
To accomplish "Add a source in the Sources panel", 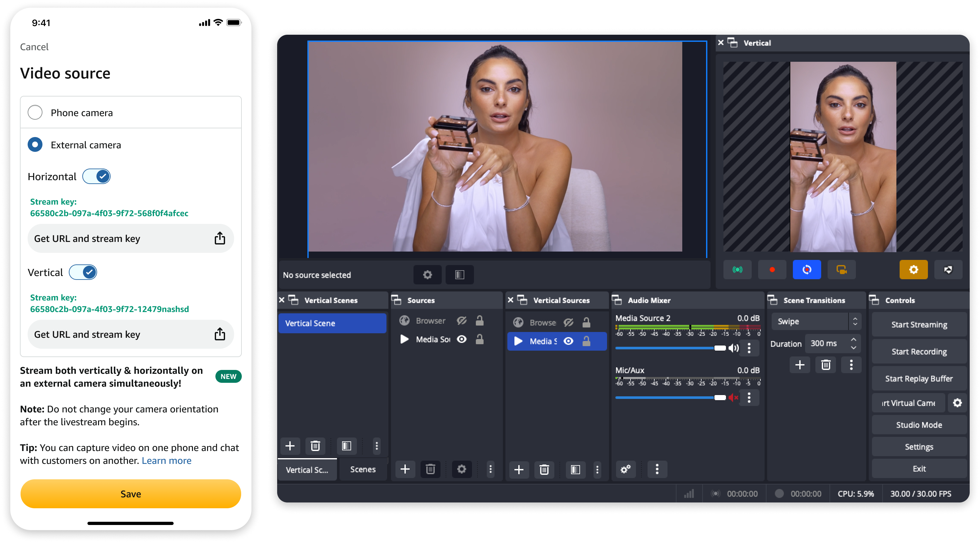I will [x=405, y=469].
